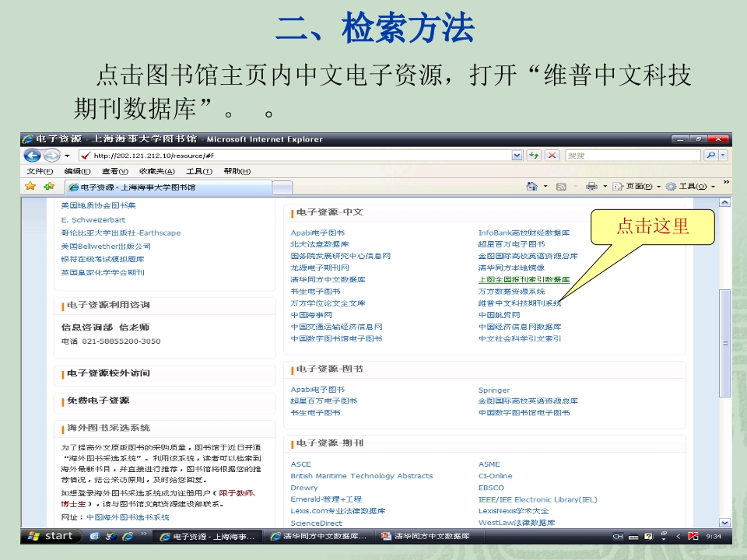Viewport: 747px width, 560px height.
Task: Expand quick launch overflow chevron
Action: [x=143, y=534]
